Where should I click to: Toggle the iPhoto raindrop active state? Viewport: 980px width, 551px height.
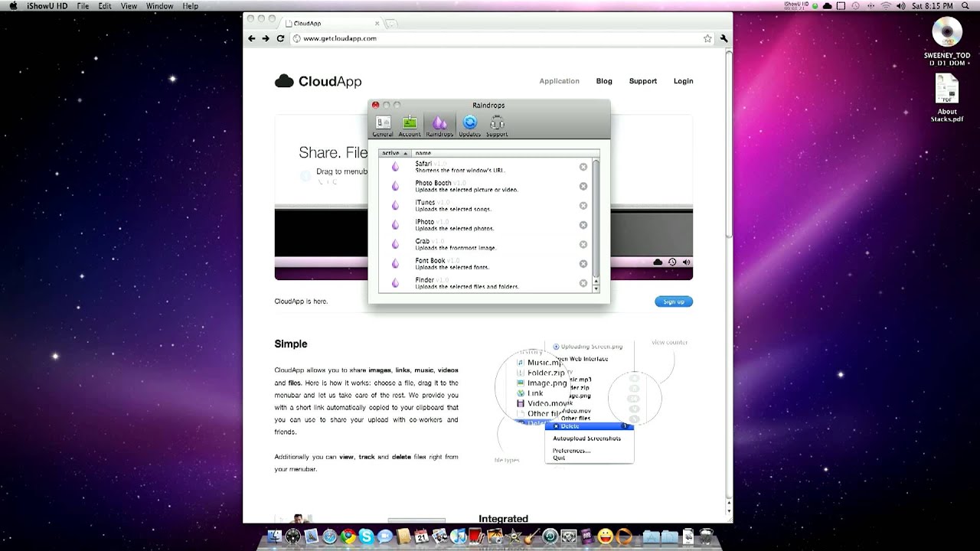coord(395,225)
